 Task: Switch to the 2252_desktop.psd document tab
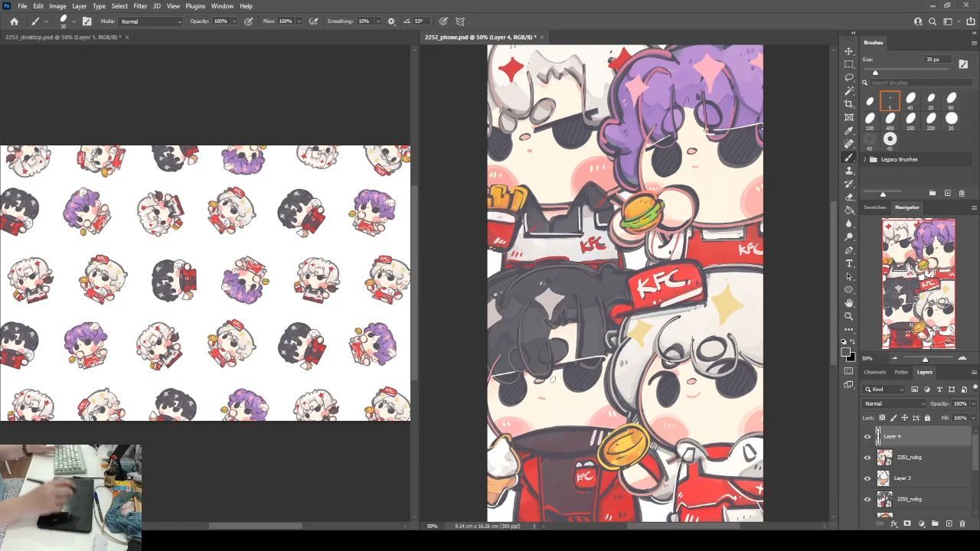click(x=61, y=37)
